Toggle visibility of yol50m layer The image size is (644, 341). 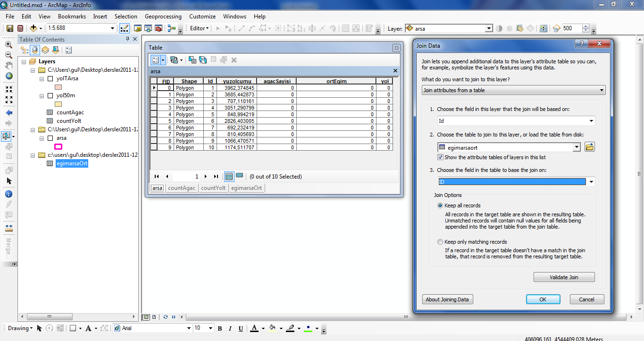(x=50, y=95)
